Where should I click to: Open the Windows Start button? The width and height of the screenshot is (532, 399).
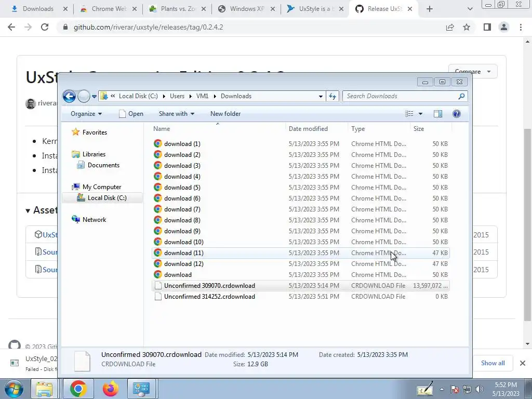14,389
